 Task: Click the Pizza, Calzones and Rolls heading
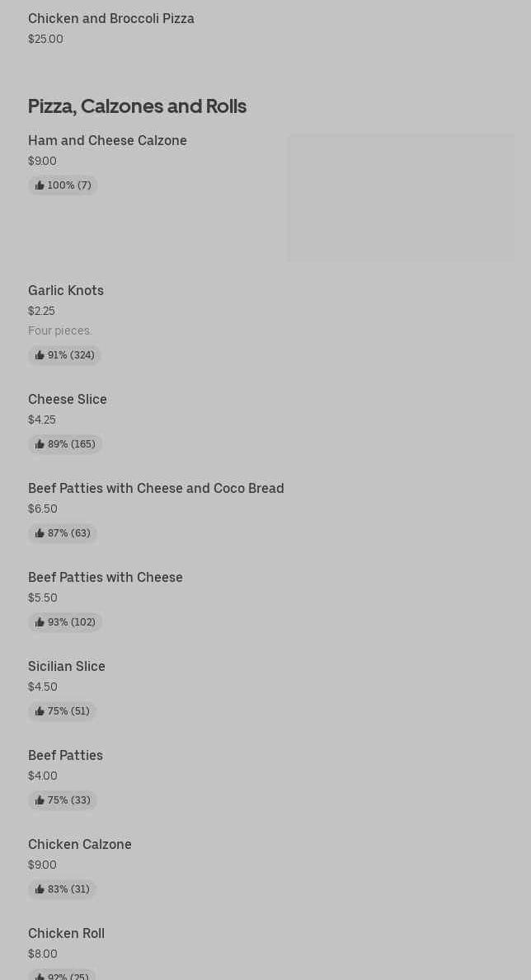[137, 106]
